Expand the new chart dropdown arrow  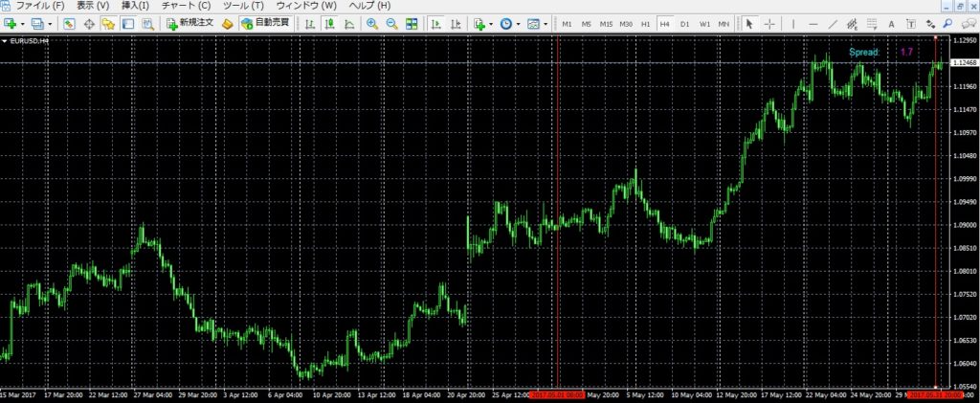pyautogui.click(x=22, y=23)
